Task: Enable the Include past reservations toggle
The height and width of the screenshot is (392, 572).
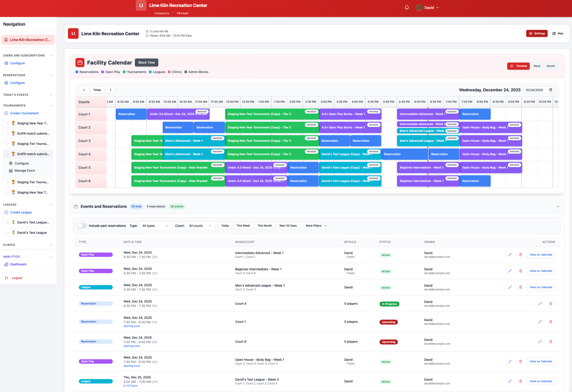Action: [82, 225]
